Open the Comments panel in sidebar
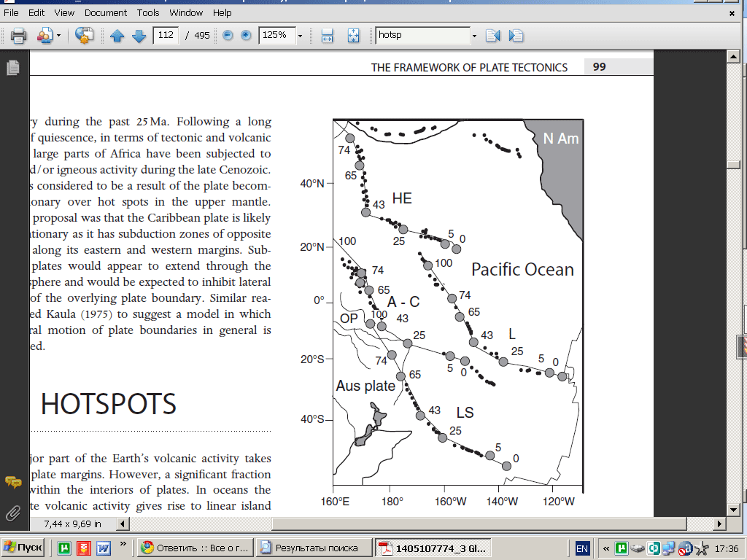The height and width of the screenshot is (560, 747). click(x=13, y=483)
